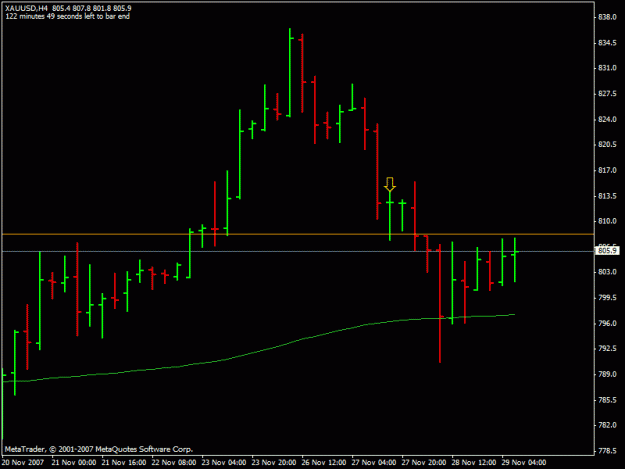Click the '27 Nov 20:00' time axis label
This screenshot has width=625, height=469.
(x=424, y=462)
